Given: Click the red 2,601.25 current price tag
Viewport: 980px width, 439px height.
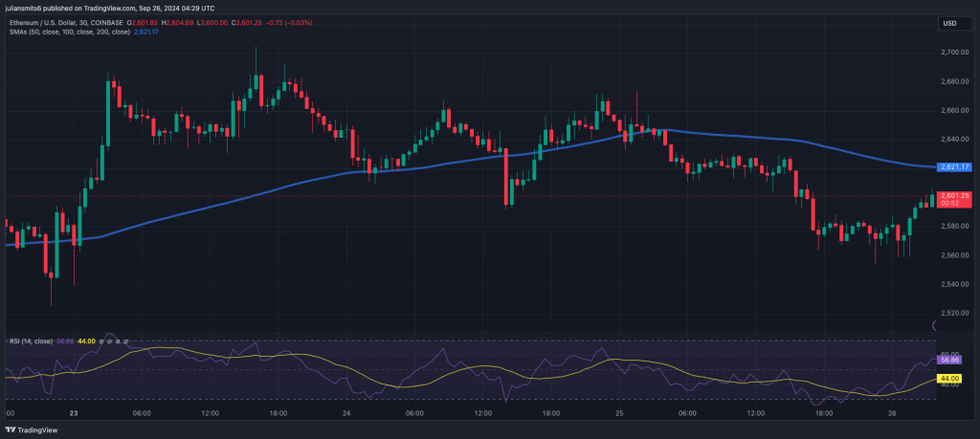Looking at the screenshot, I should click(x=954, y=195).
